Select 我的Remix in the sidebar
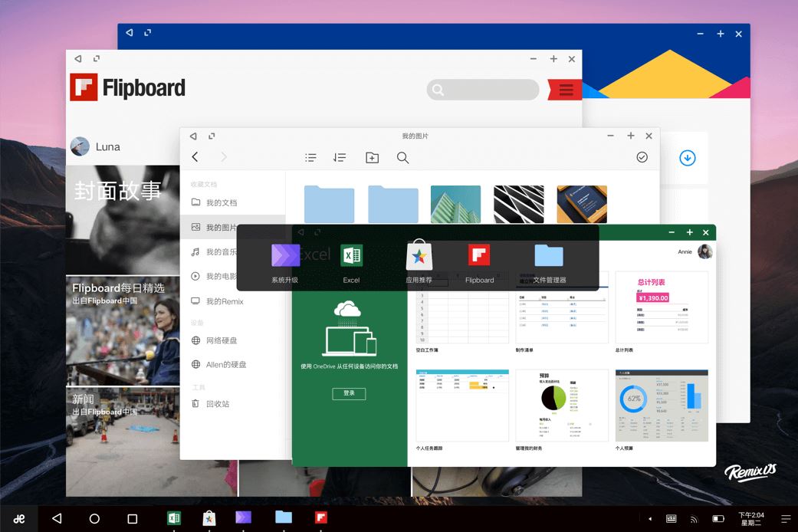This screenshot has width=798, height=532. [x=232, y=301]
